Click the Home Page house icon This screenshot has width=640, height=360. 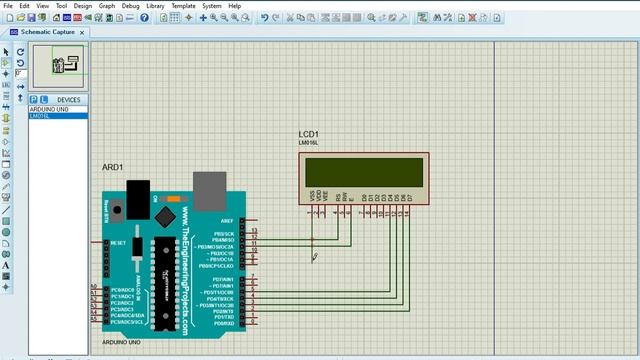tap(56, 18)
